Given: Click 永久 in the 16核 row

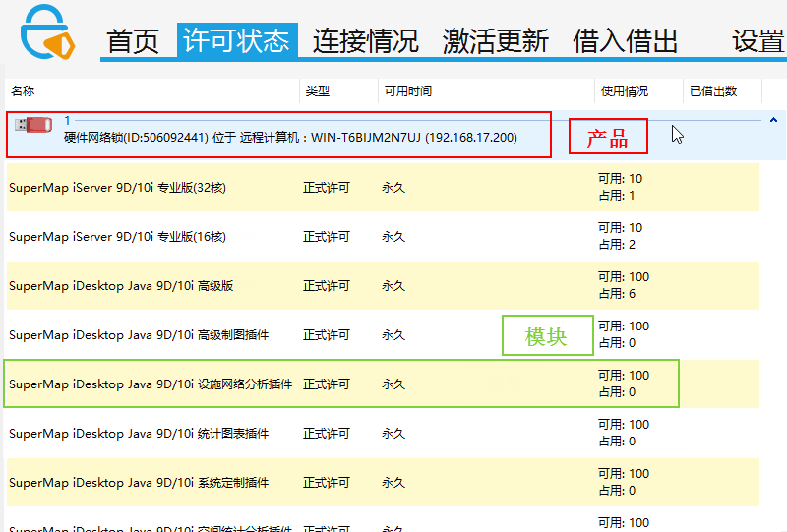Looking at the screenshot, I should coord(393,236).
